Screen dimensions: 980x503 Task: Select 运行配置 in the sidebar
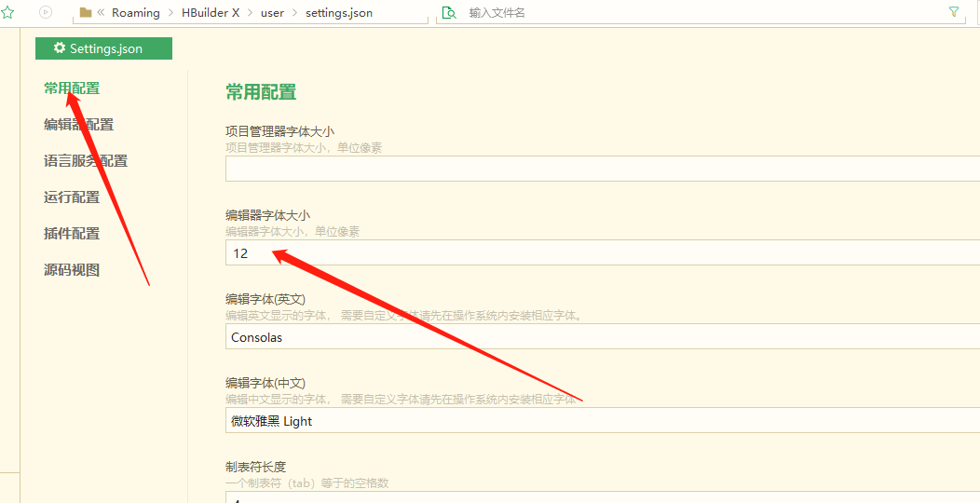pos(72,197)
